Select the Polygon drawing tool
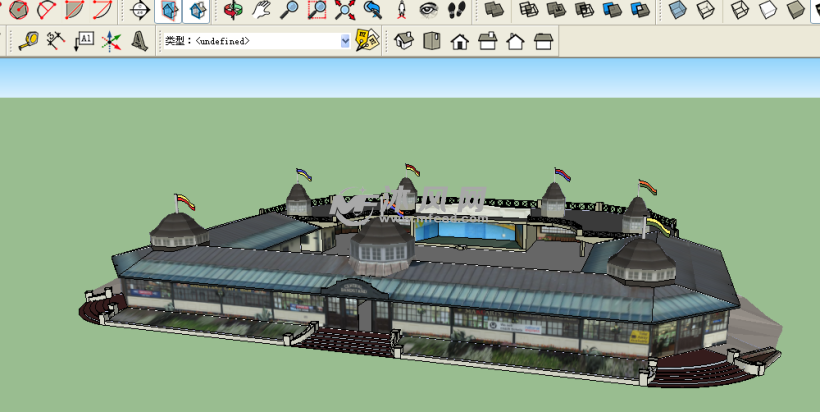Image resolution: width=820 pixels, height=412 pixels. [x=18, y=11]
